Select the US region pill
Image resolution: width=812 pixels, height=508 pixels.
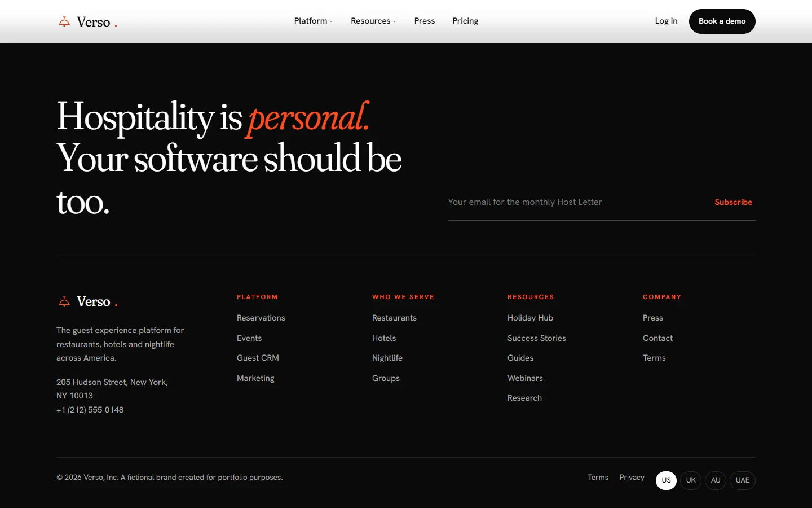tap(666, 480)
